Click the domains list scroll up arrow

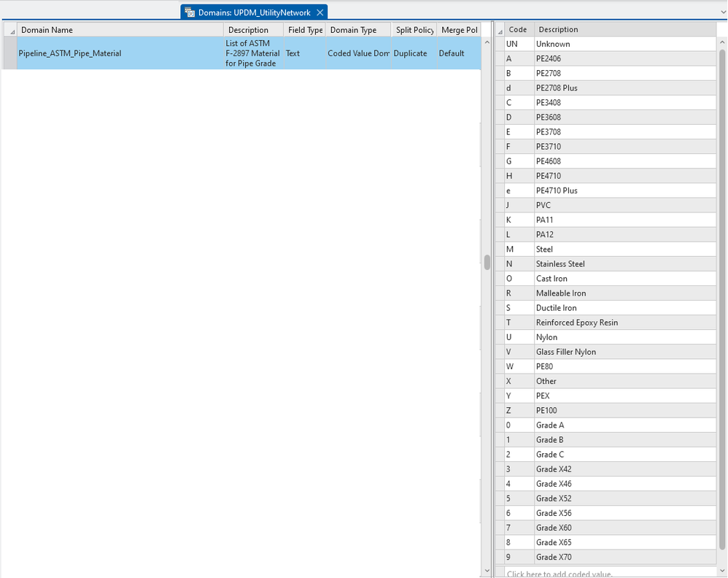pos(487,42)
